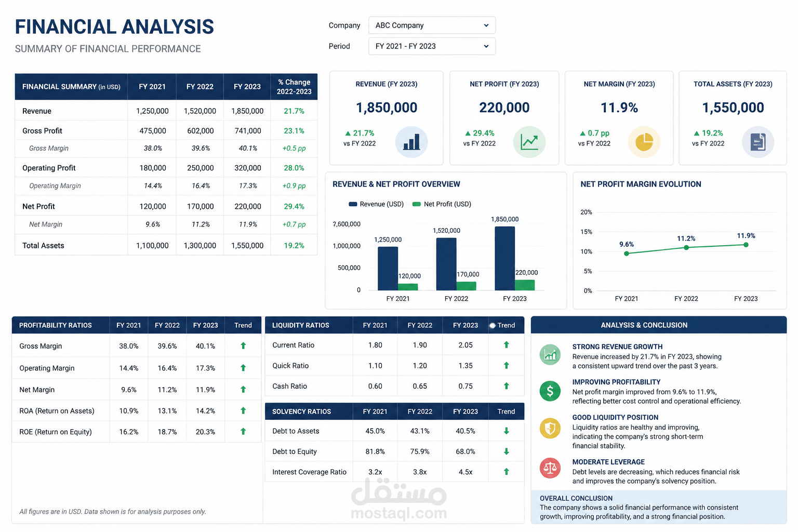Click the bar chart icon in the Revenue card

tap(411, 142)
